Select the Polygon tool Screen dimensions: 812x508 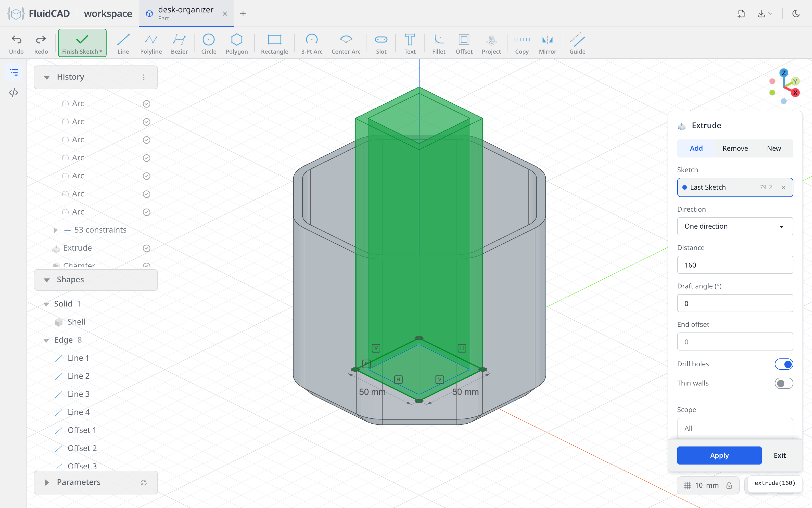coord(237,43)
